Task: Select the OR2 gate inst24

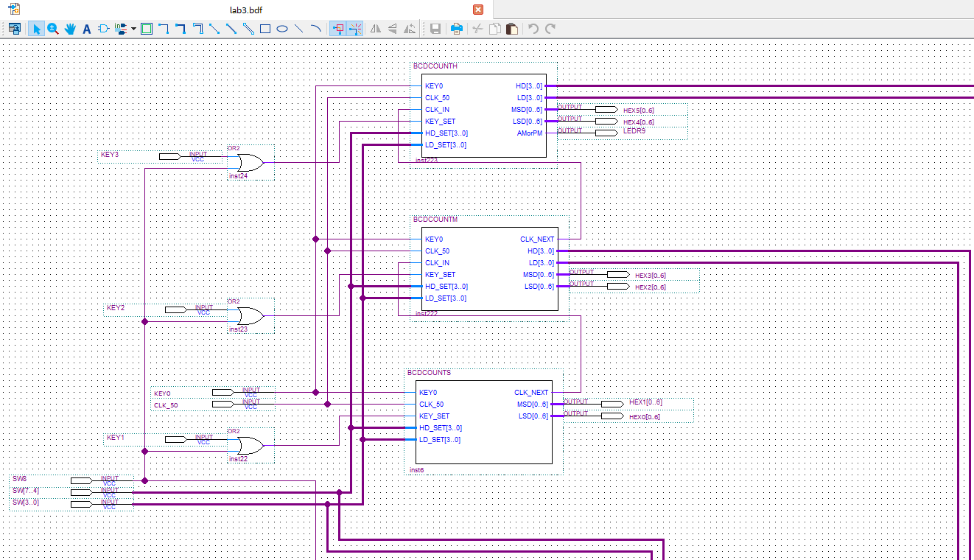Action: (x=250, y=162)
